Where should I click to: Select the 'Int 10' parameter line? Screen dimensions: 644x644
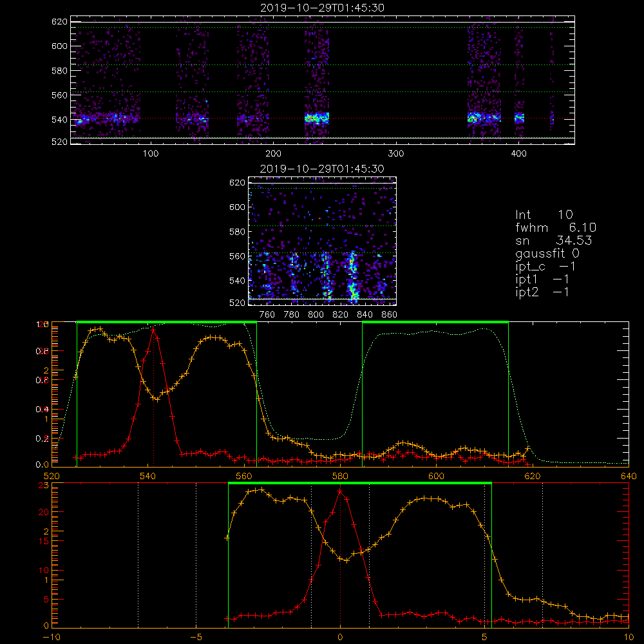[544, 215]
